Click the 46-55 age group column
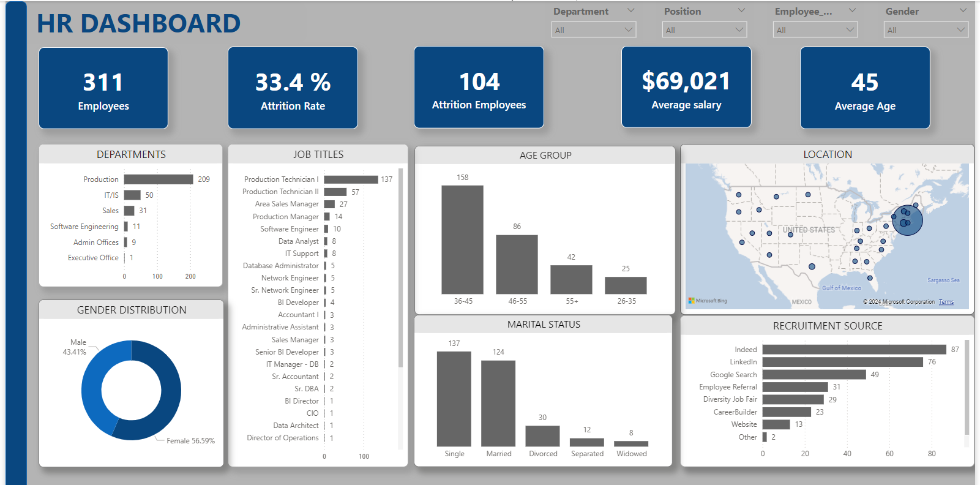Image resolution: width=980 pixels, height=485 pixels. point(517,264)
